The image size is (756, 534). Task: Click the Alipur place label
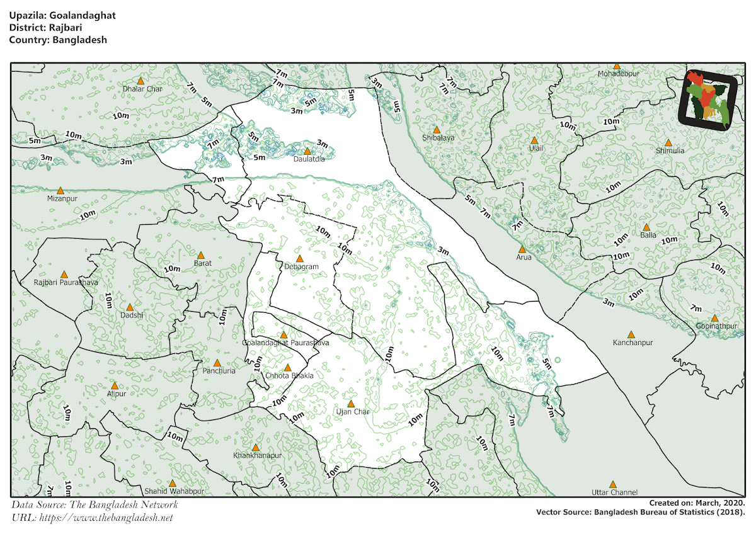(117, 394)
